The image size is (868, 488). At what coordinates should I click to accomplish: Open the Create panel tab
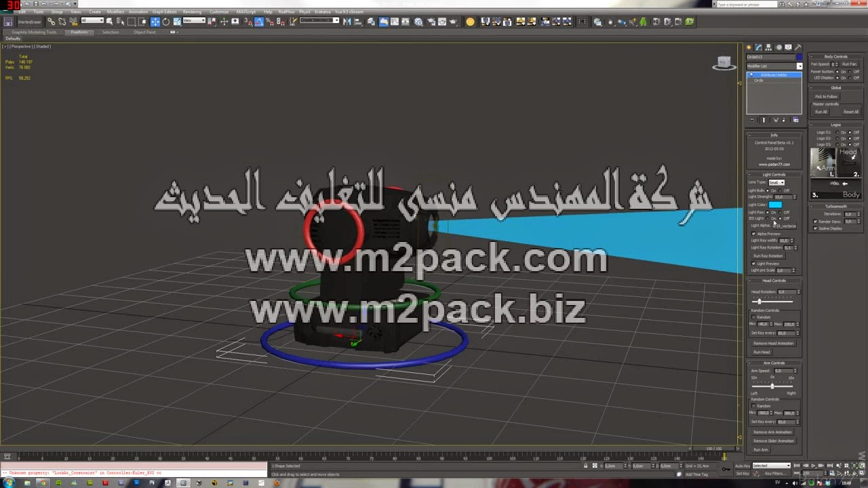(749, 47)
